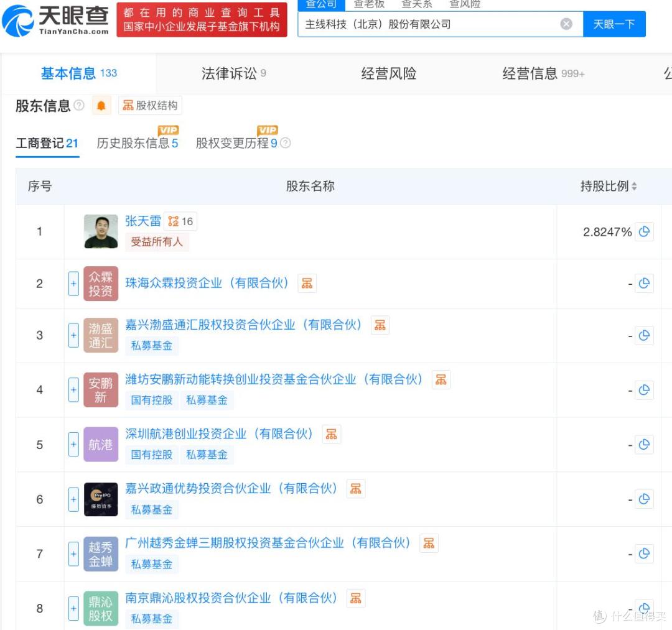Click equity structure icon beside 深圳航港
The image size is (672, 630).
point(331,434)
